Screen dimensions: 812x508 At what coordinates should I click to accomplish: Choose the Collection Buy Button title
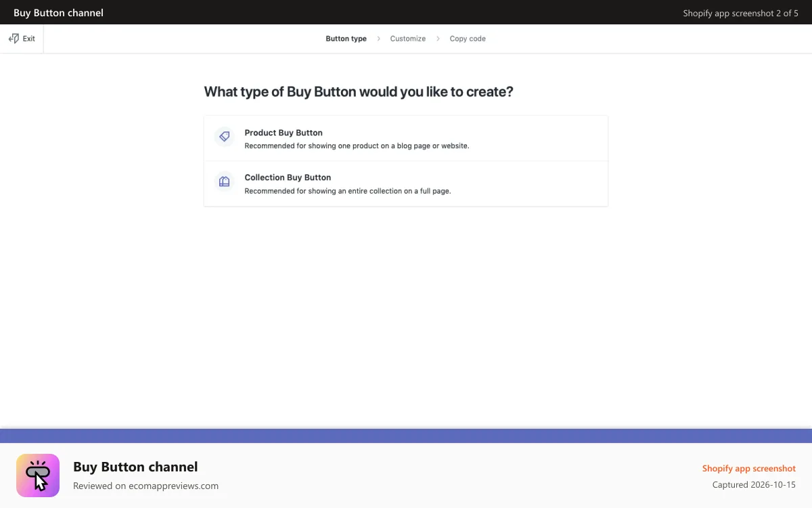[288, 177]
